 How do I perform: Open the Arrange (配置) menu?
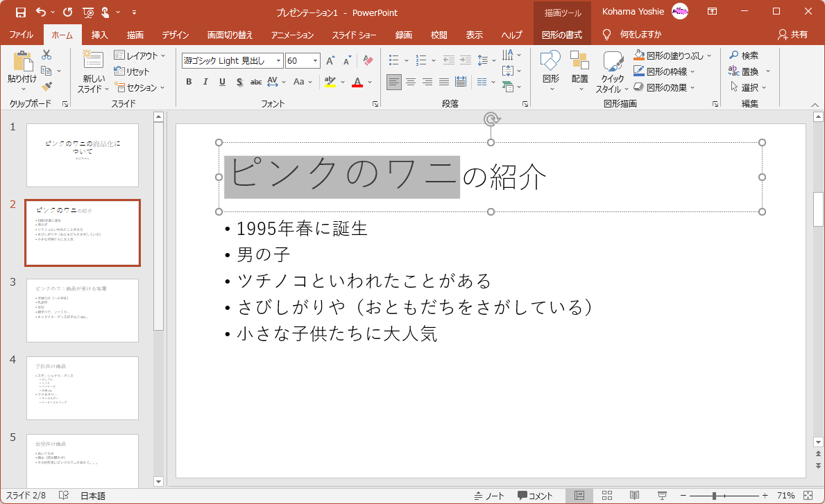click(580, 71)
